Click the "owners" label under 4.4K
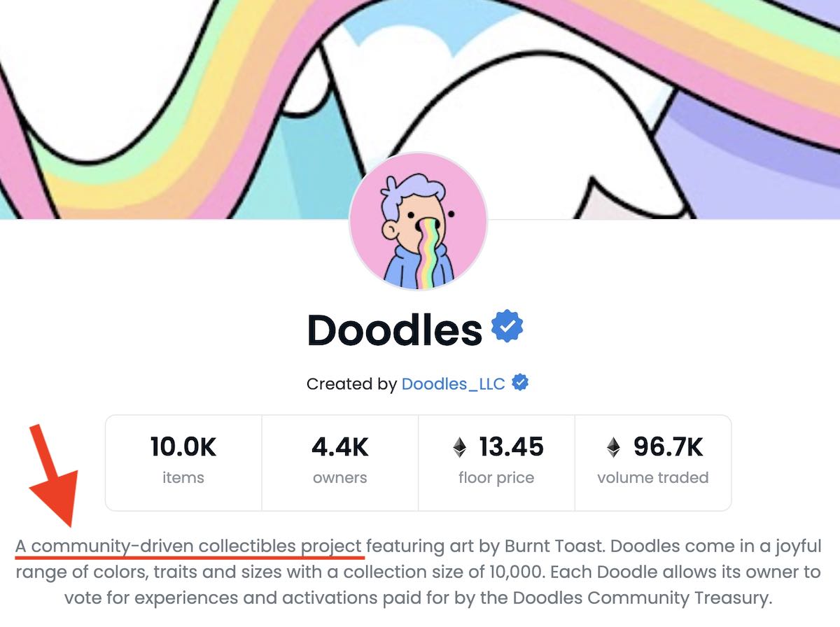This screenshot has width=840, height=627. [339, 479]
